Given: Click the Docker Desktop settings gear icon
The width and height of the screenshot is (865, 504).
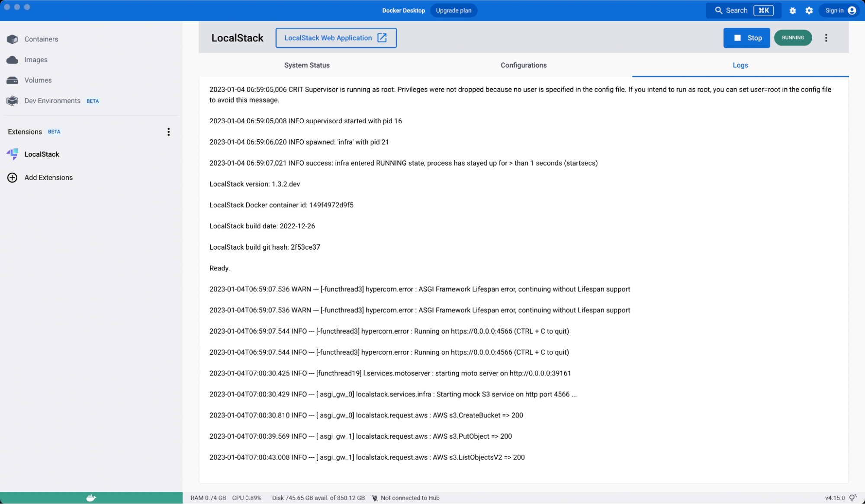Looking at the screenshot, I should tap(809, 10).
